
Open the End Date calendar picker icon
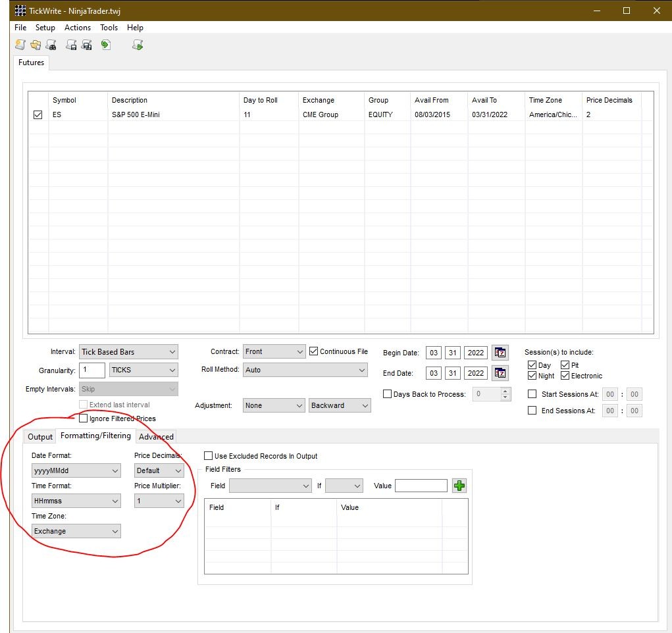point(500,373)
